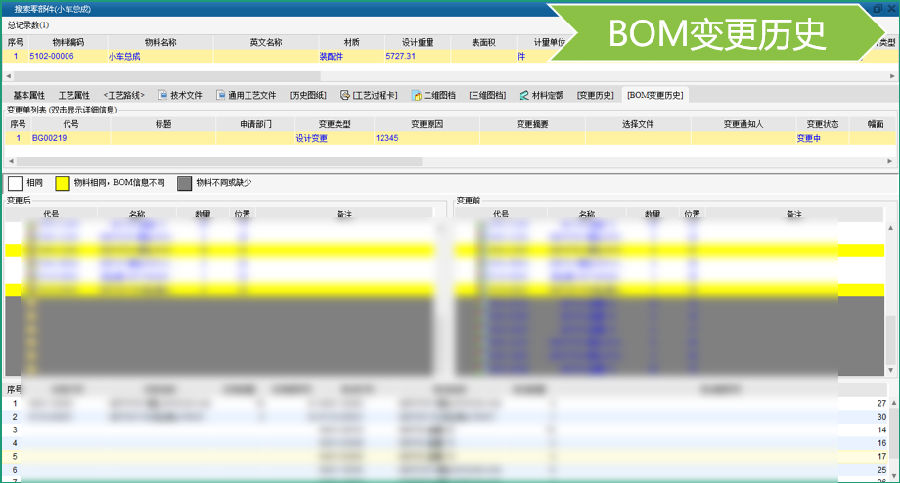
Task: Click the gray 物料不同或缺少 legend swatch
Action: tap(184, 183)
